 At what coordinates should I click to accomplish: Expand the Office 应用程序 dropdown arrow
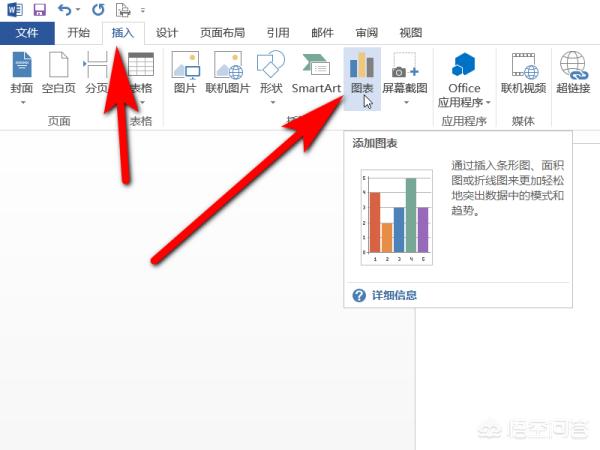coord(488,103)
